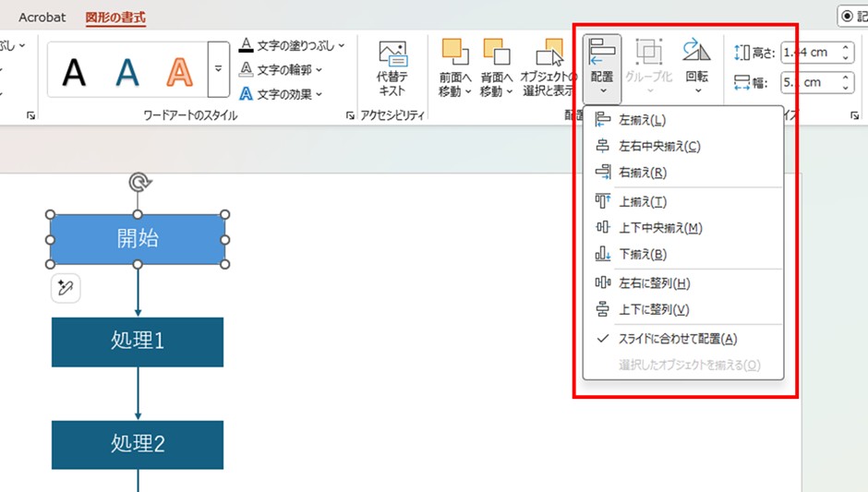Choose 左揃え(L) from the align menu

pos(643,120)
